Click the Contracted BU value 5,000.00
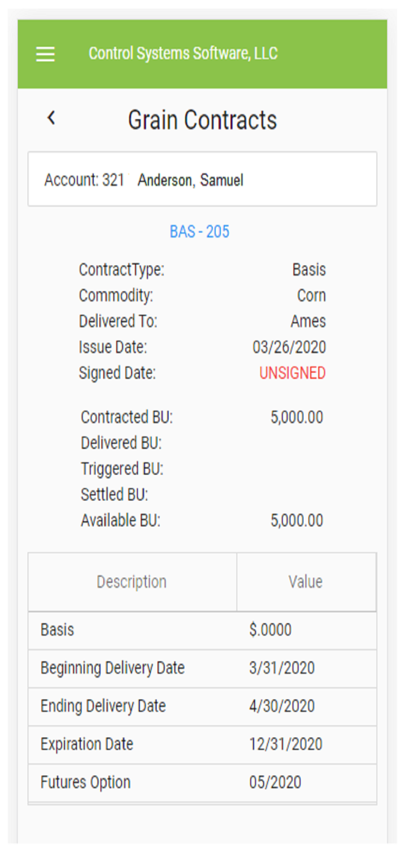The height and width of the screenshot is (868, 401). coord(297,417)
